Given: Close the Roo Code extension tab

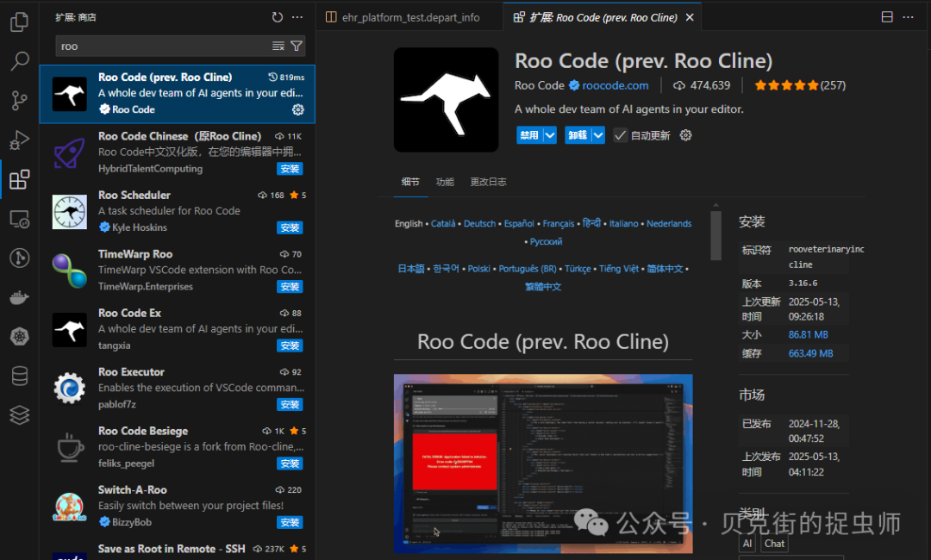Looking at the screenshot, I should pos(690,18).
